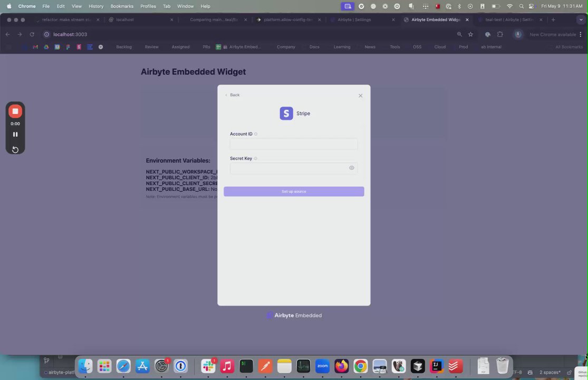This screenshot has height=380, width=588.
Task: Open the OSS bookmark folder
Action: click(417, 47)
